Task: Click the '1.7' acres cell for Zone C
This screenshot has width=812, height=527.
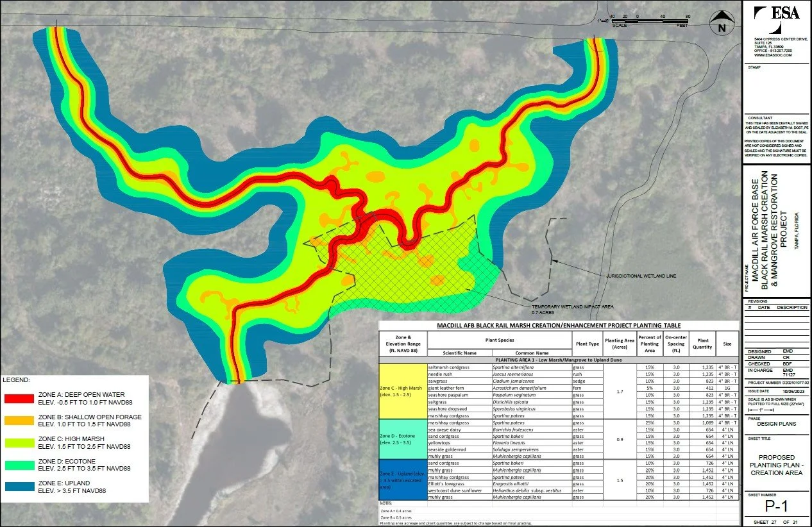Action: click(x=620, y=391)
